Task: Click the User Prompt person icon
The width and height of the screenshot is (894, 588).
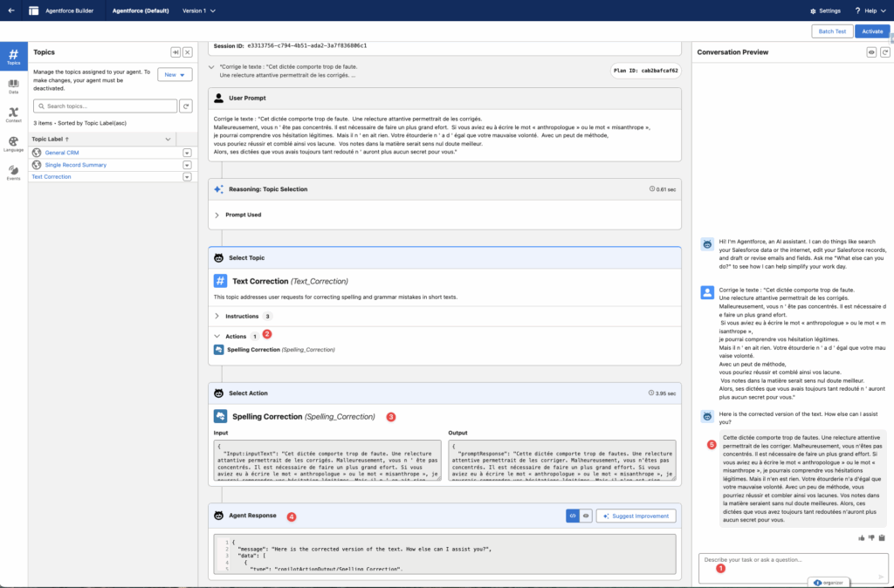Action: 218,98
